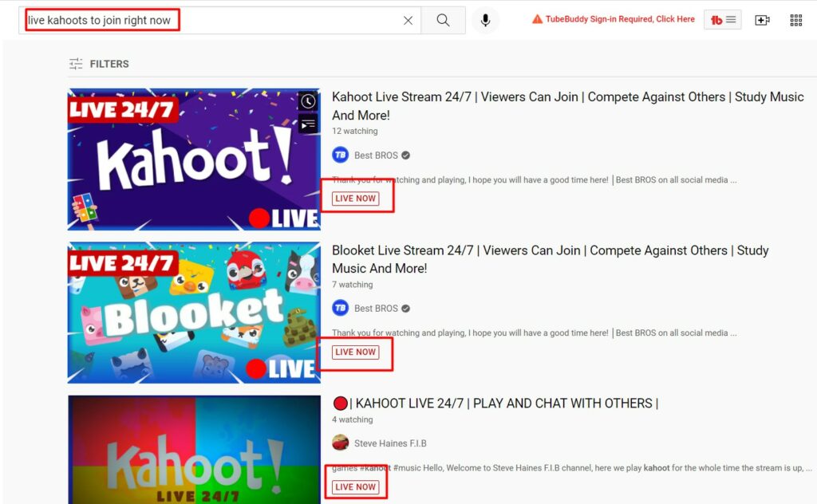Viewport: 817px width, 504px height.
Task: Open Best BROS channel name under Kahoot video
Action: click(376, 156)
